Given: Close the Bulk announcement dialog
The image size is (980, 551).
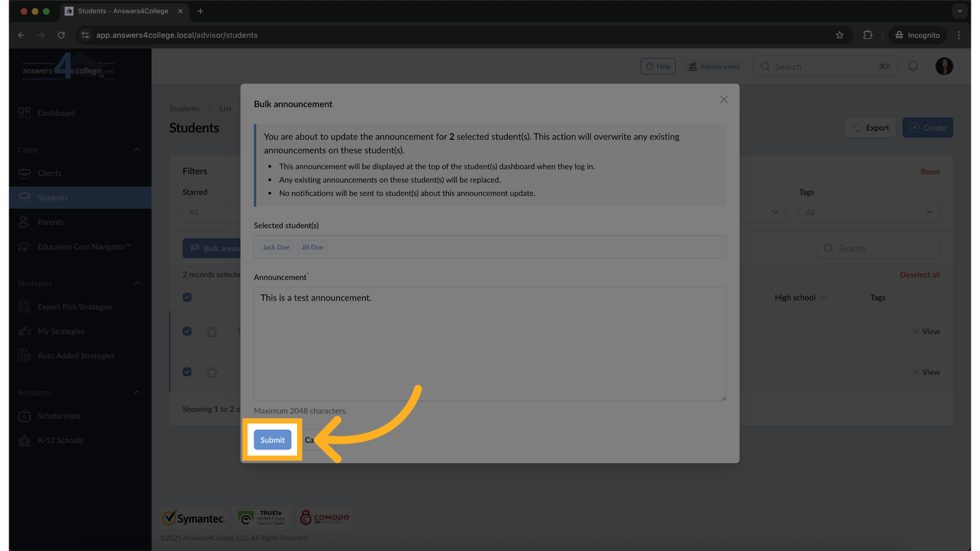Looking at the screenshot, I should click(723, 99).
